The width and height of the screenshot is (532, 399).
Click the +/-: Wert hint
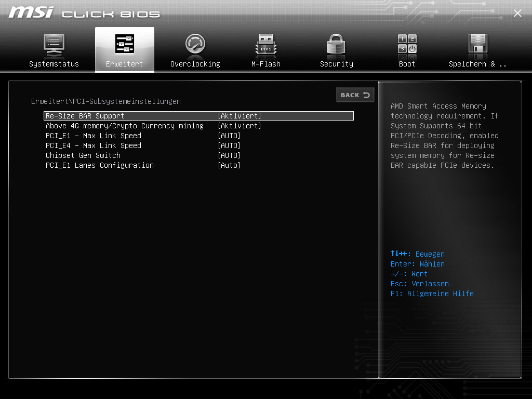(409, 274)
